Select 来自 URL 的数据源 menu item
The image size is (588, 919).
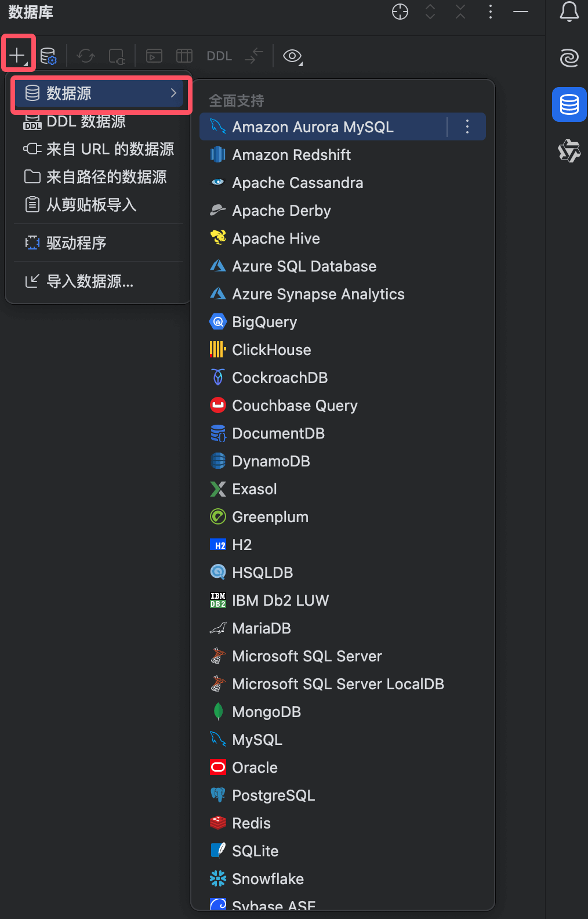tap(99, 149)
